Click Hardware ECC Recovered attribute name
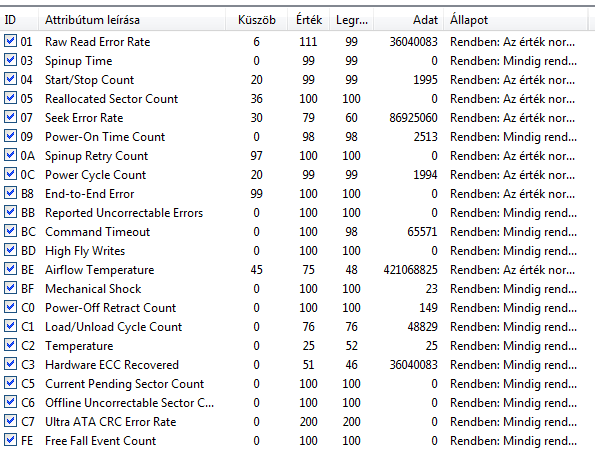 click(112, 364)
